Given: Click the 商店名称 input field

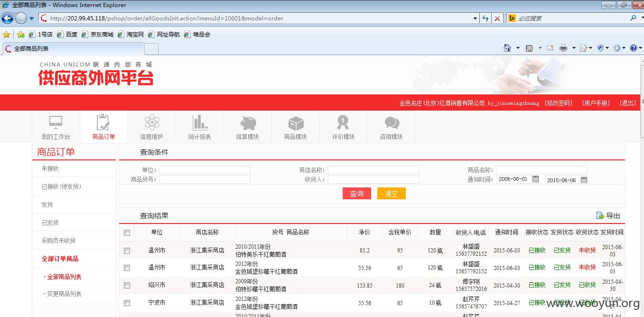Looking at the screenshot, I should 373,170.
